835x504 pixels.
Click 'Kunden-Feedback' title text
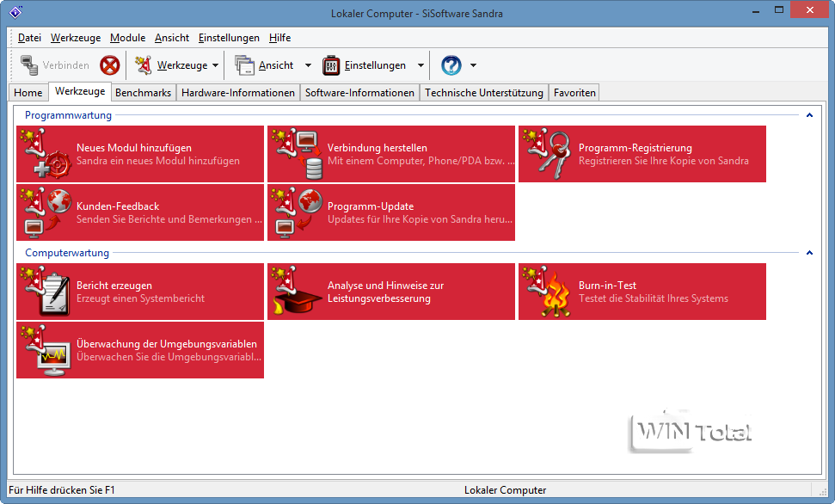(118, 206)
